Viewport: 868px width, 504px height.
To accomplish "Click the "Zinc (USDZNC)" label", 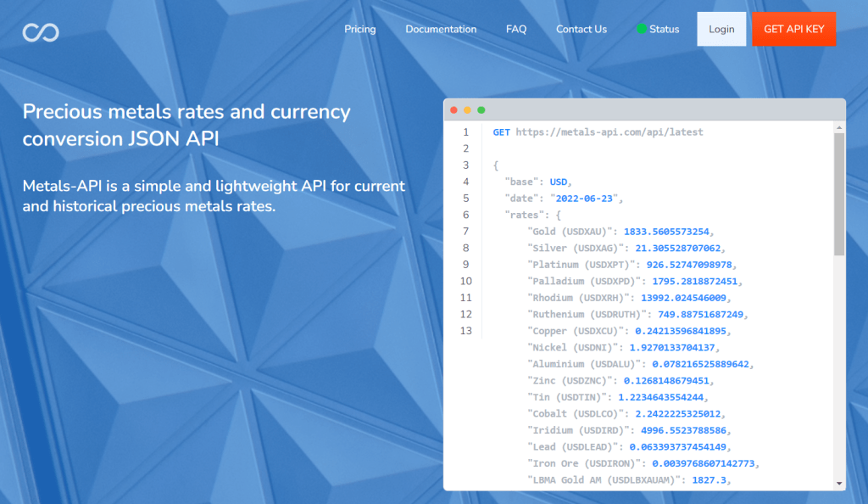I will (x=570, y=381).
